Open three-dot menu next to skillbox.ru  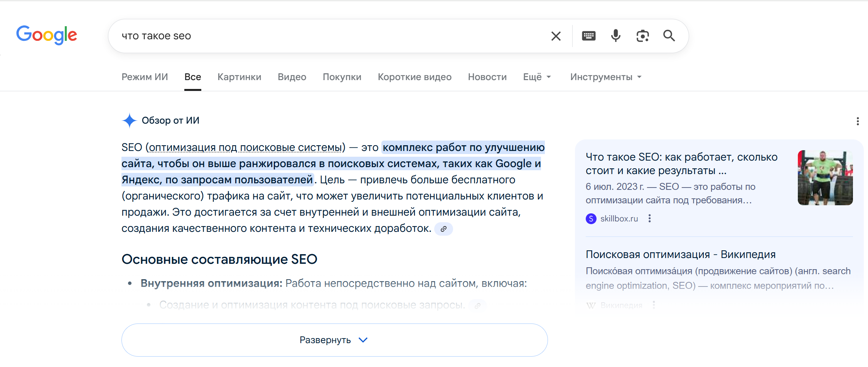click(x=650, y=219)
